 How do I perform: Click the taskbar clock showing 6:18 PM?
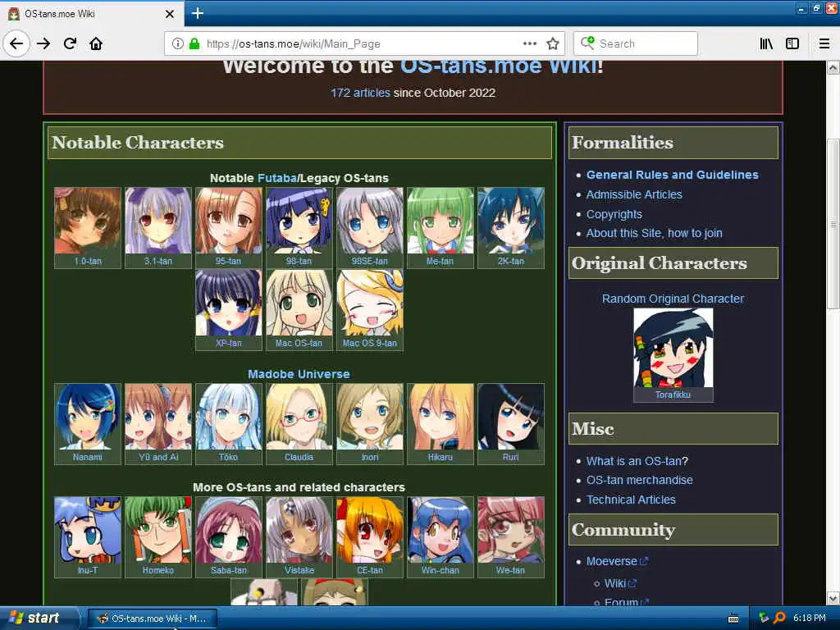(x=810, y=618)
